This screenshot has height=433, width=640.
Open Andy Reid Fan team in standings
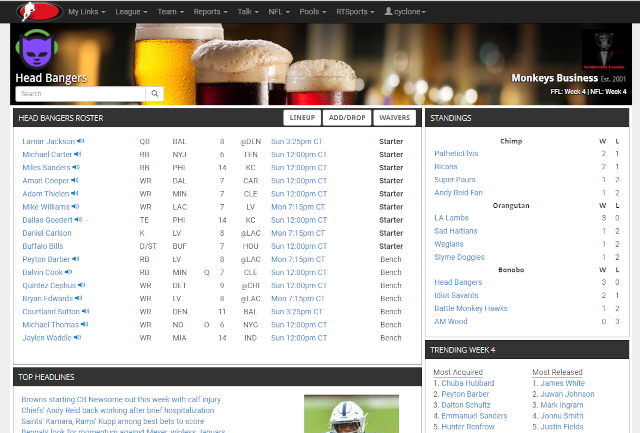458,193
